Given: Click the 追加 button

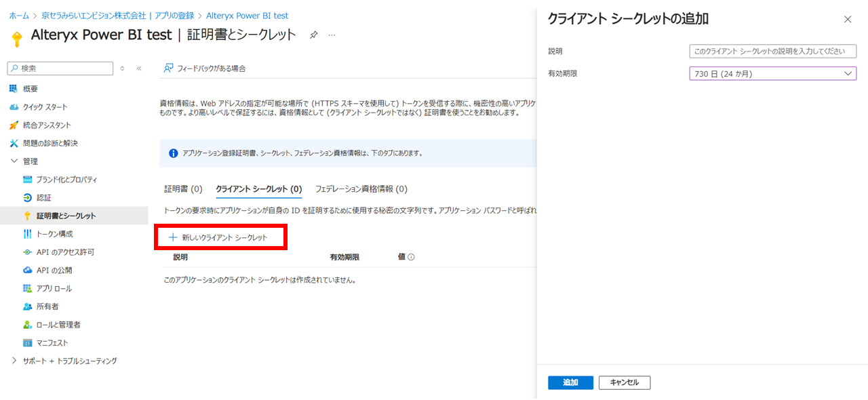Looking at the screenshot, I should pyautogui.click(x=571, y=383).
